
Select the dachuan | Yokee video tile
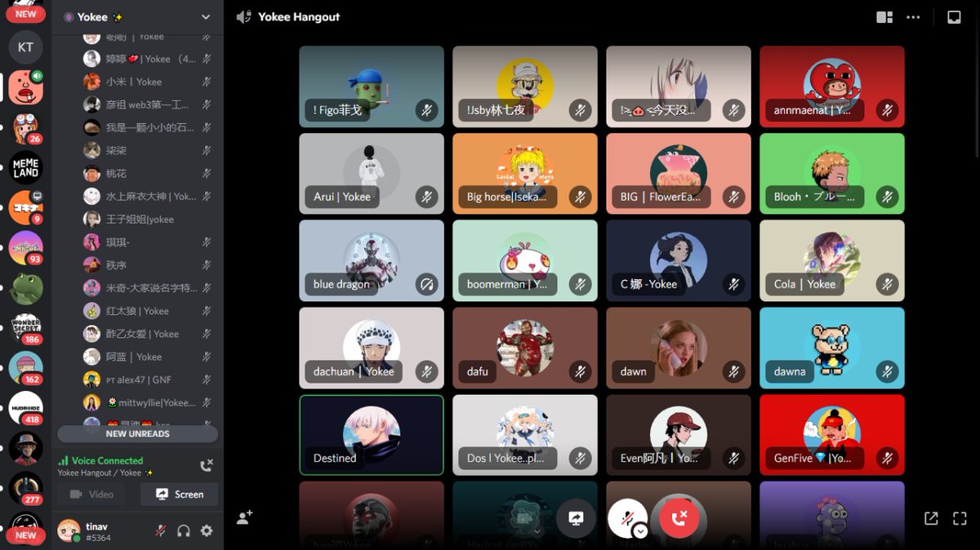pyautogui.click(x=372, y=348)
